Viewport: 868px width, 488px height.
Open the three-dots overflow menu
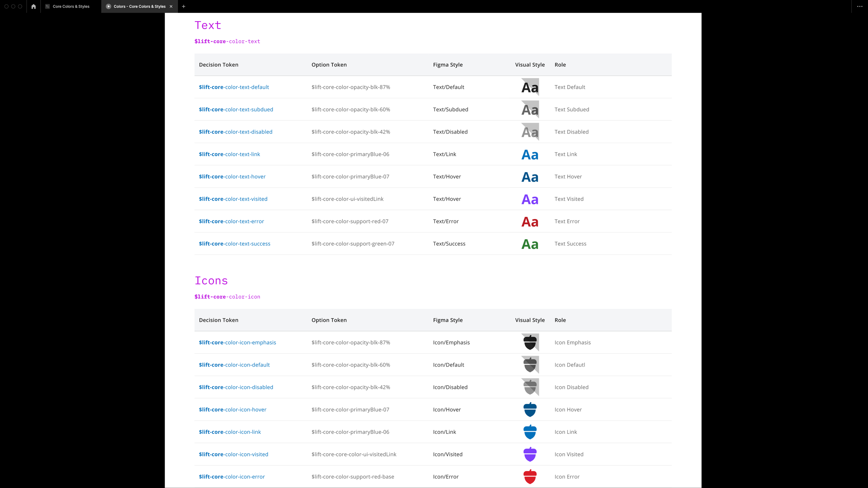tap(860, 6)
